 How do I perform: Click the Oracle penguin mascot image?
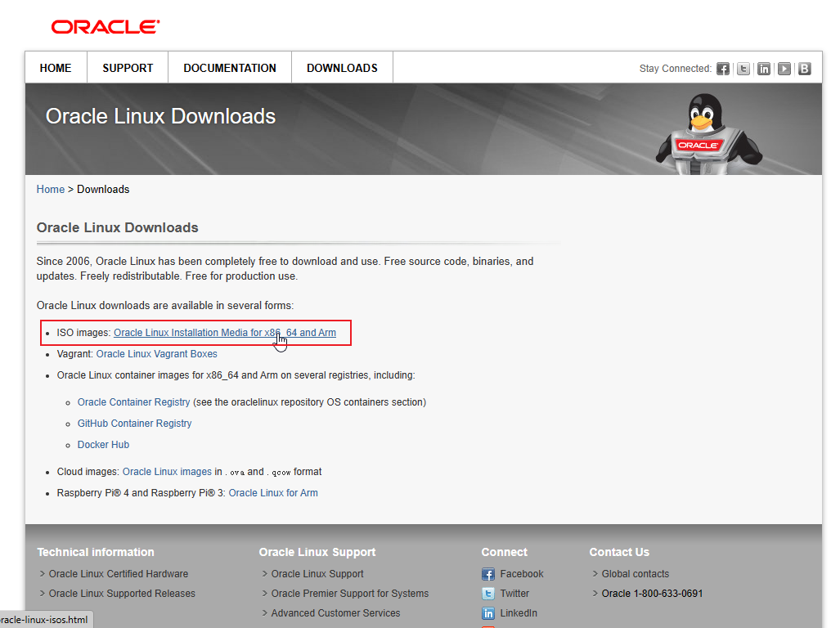coord(709,134)
